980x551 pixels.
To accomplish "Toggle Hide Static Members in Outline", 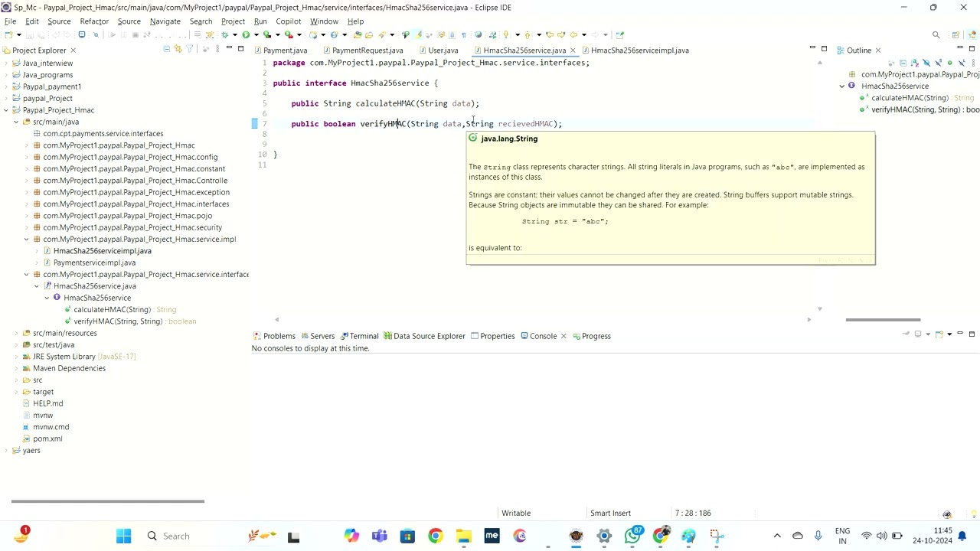I will [938, 63].
